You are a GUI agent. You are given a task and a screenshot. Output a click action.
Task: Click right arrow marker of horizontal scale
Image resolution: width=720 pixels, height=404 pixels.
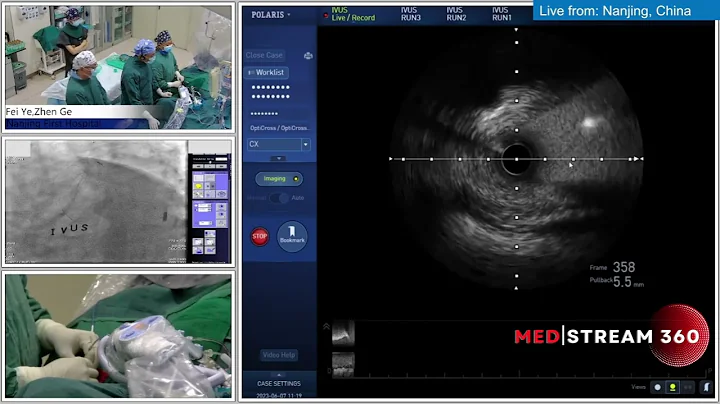coord(639,159)
